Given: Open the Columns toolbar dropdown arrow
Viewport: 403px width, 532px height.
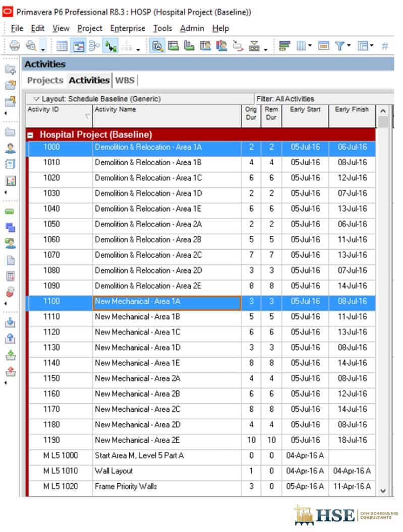Looking at the screenshot, I should (310, 46).
